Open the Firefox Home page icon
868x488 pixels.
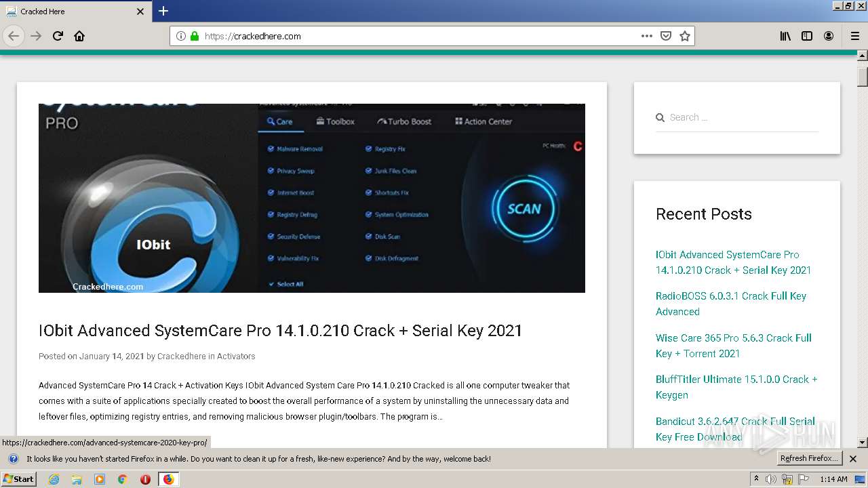pyautogui.click(x=79, y=36)
